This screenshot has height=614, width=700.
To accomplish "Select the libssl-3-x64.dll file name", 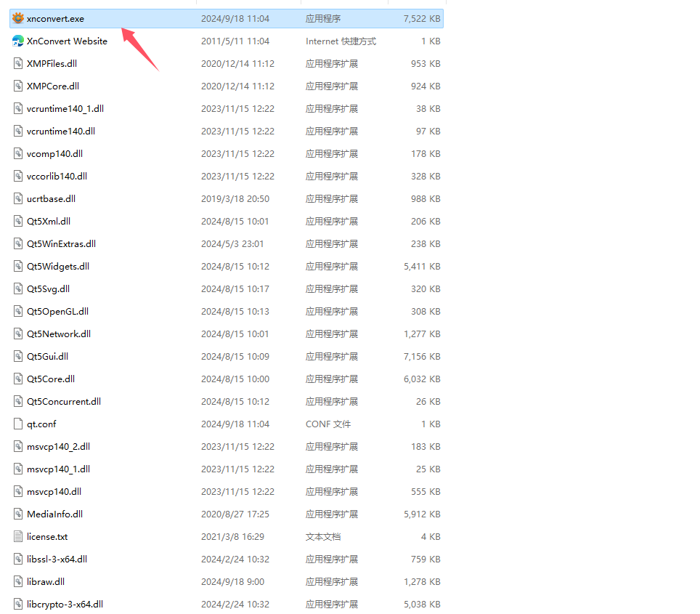I will pyautogui.click(x=57, y=560).
